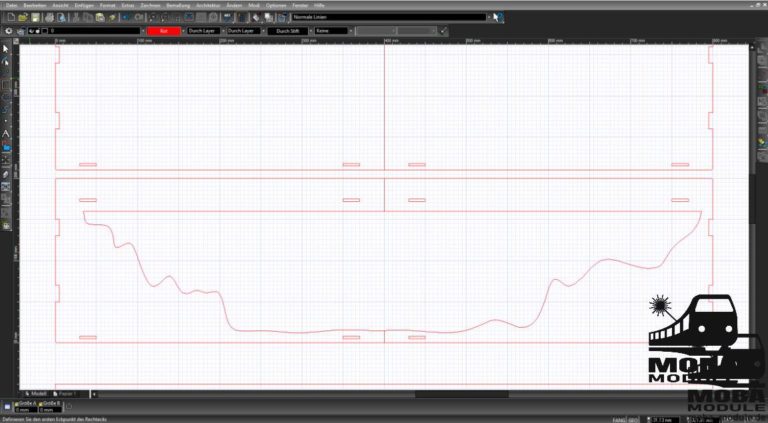Open the second Durch Layer dropdown

(x=246, y=31)
